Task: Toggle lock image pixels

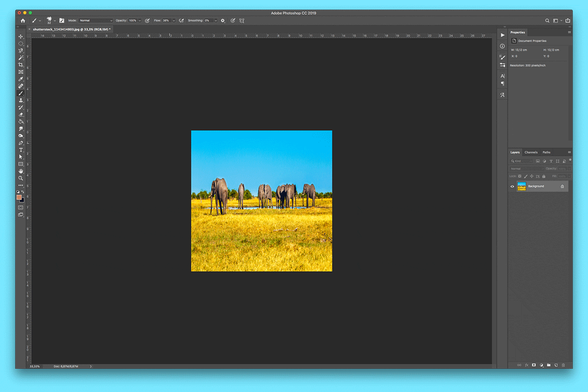Action: 526,176
